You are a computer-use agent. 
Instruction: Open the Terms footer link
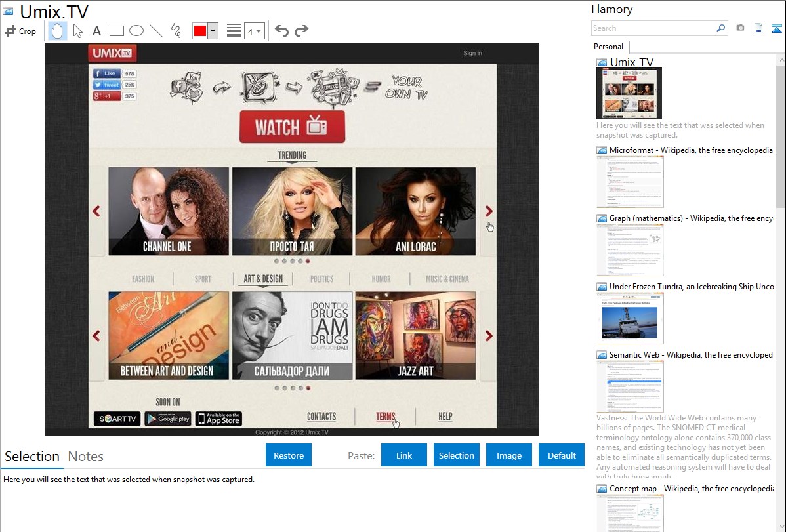pyautogui.click(x=386, y=417)
